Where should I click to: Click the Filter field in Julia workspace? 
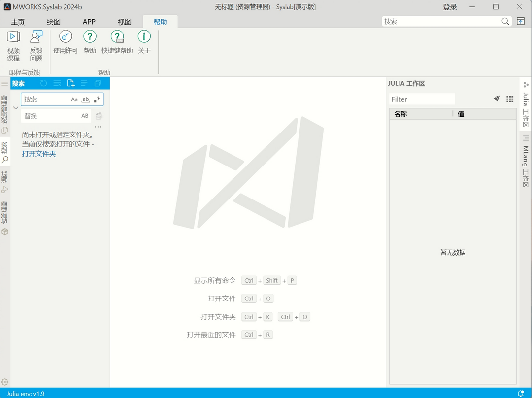tap(422, 99)
